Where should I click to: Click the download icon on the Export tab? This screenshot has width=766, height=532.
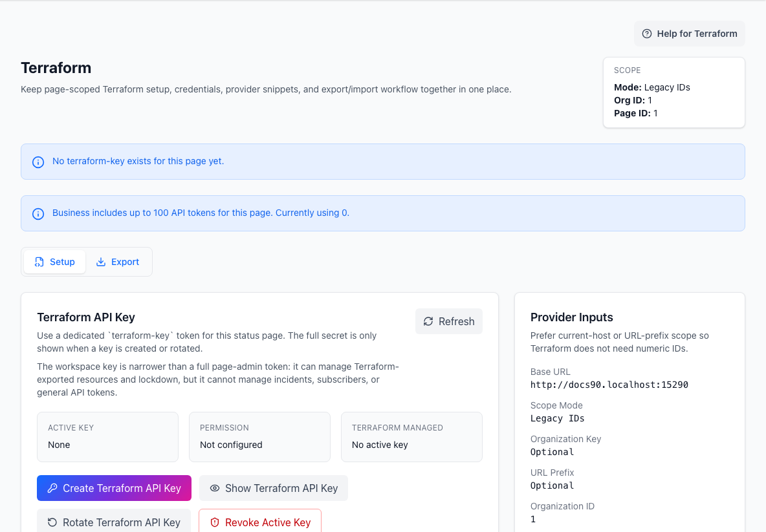pyautogui.click(x=101, y=262)
